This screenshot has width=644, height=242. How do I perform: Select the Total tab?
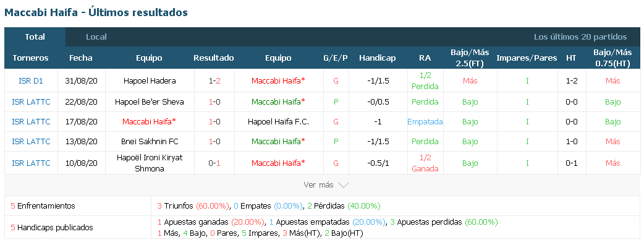[35, 37]
